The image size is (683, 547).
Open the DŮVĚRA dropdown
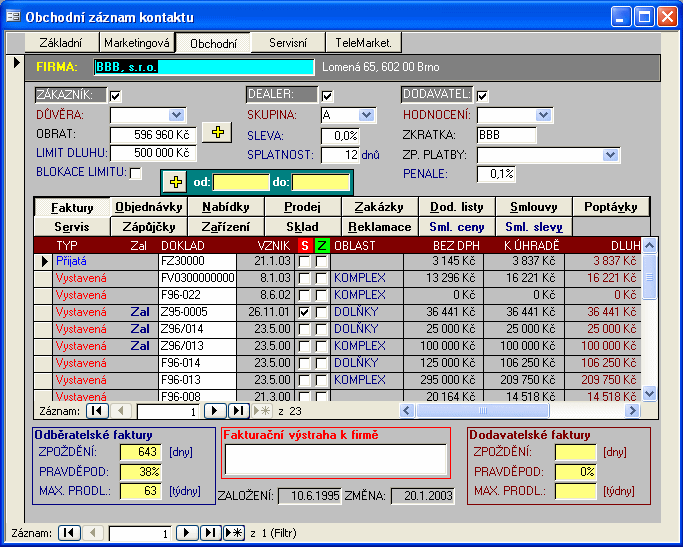(x=176, y=115)
